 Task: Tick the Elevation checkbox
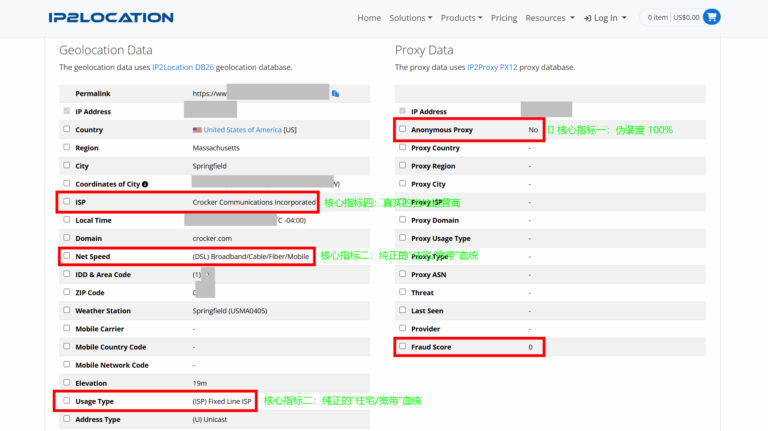pyautogui.click(x=67, y=383)
